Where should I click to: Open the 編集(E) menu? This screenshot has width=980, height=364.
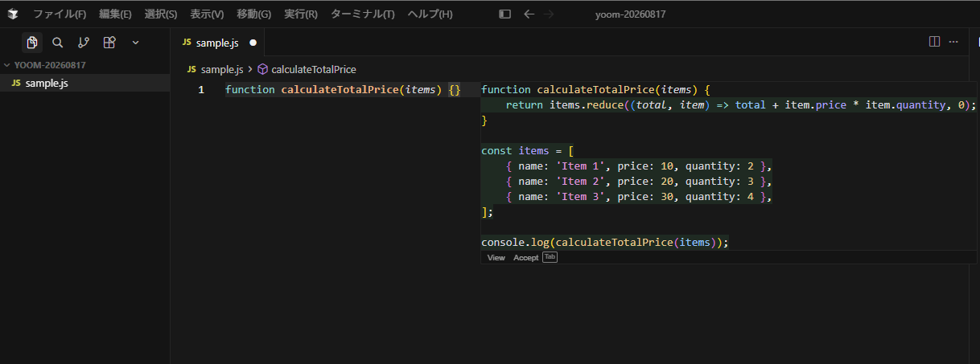click(x=115, y=14)
